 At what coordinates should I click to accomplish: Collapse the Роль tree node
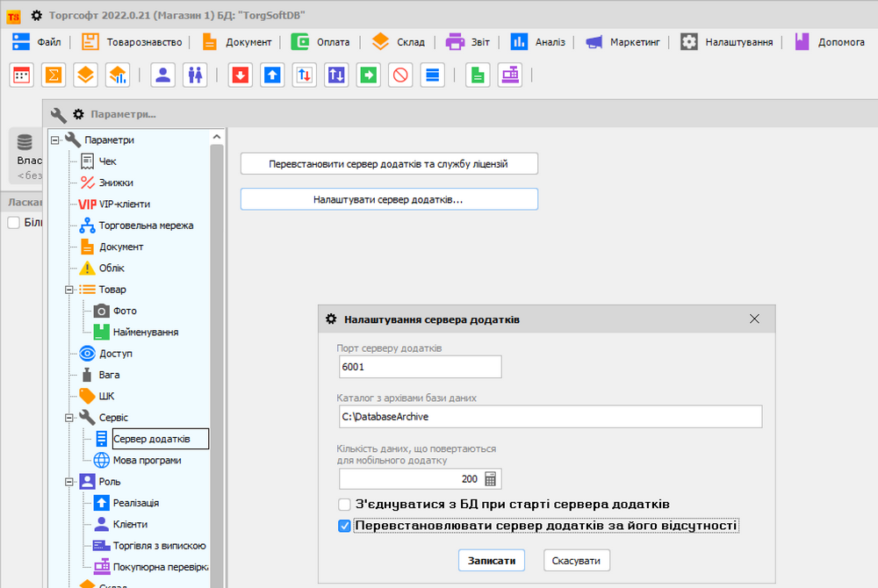point(69,482)
